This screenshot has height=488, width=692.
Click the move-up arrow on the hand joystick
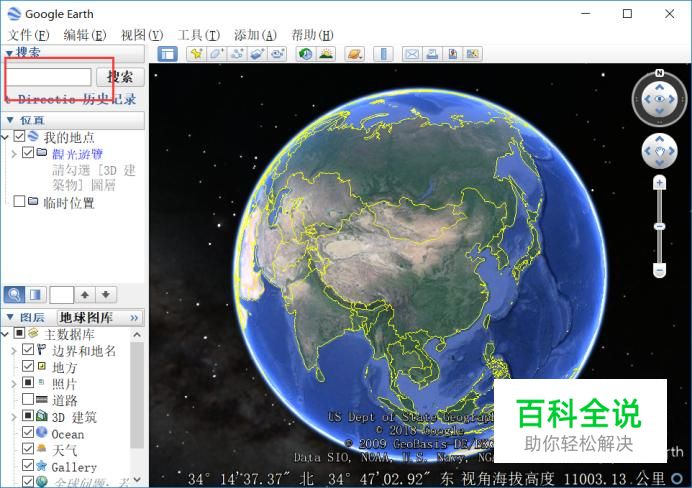pos(659,139)
